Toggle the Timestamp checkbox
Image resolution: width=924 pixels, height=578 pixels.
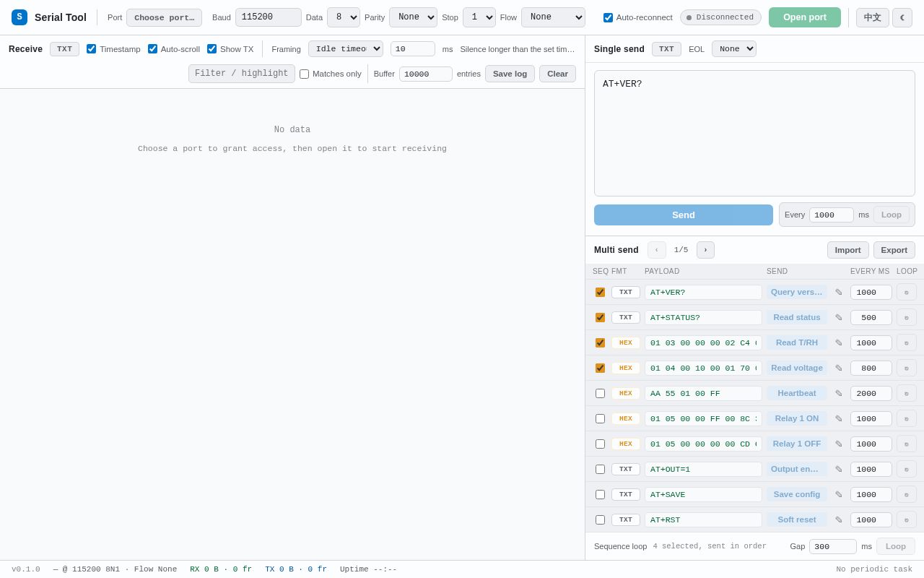[91, 49]
